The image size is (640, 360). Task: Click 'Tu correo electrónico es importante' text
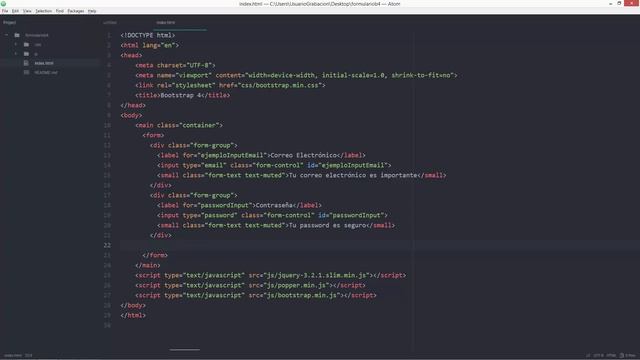(x=353, y=175)
